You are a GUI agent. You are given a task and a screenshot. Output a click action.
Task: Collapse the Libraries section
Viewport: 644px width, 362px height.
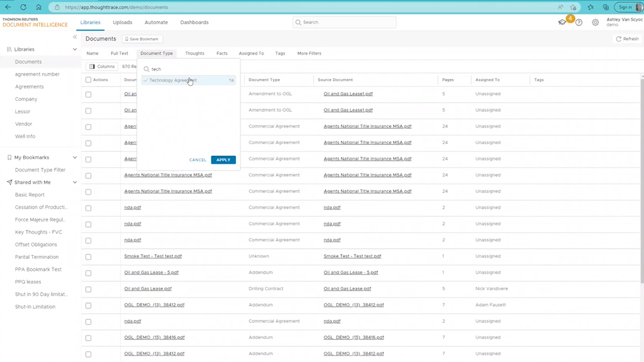tap(75, 49)
